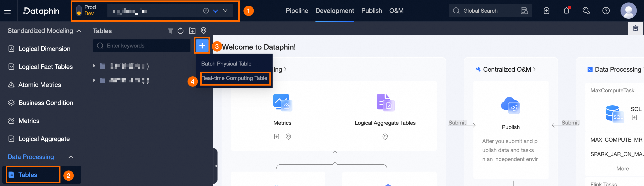Click the wrench settings icon in top bar
Image resolution: width=644 pixels, height=186 pixels.
click(586, 11)
